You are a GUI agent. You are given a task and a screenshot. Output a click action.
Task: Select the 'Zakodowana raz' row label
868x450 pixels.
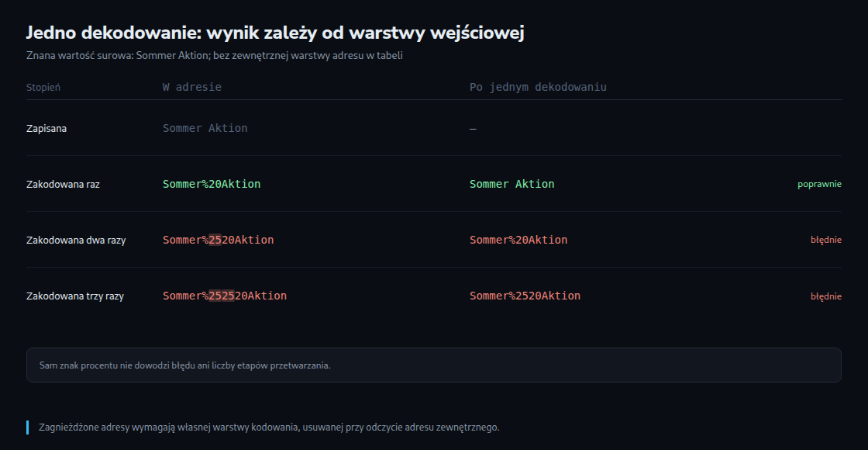[x=63, y=185]
